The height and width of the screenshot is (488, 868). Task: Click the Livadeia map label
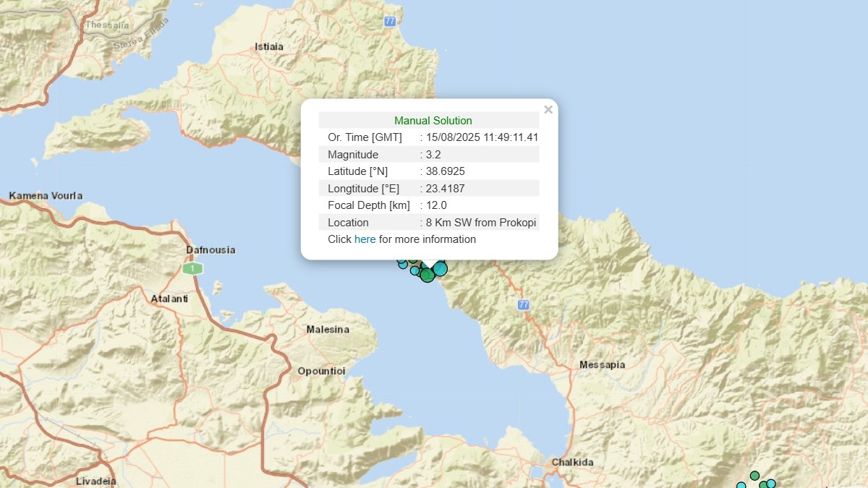[x=95, y=481]
